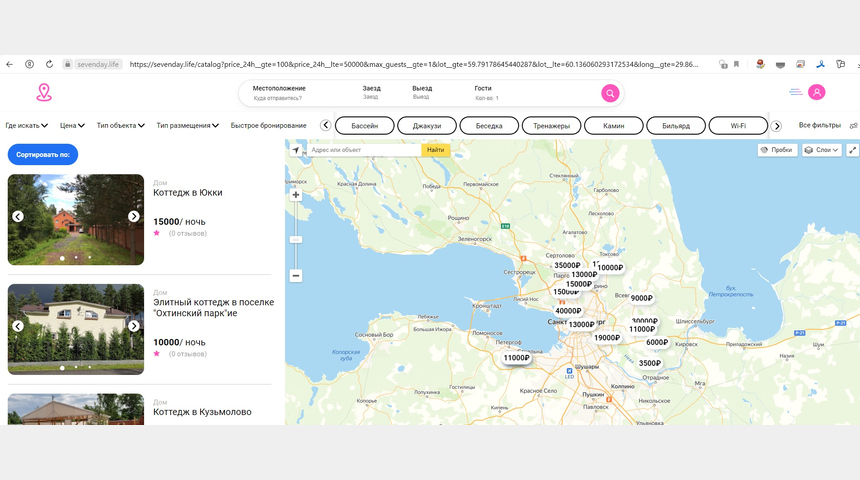The image size is (860, 480).
Task: Toggle the Бильярд amenity filter
Action: [x=676, y=126]
